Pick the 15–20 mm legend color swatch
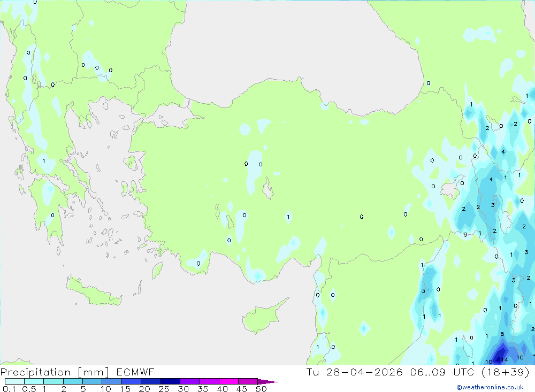The height and width of the screenshot is (392, 535). 132,381
